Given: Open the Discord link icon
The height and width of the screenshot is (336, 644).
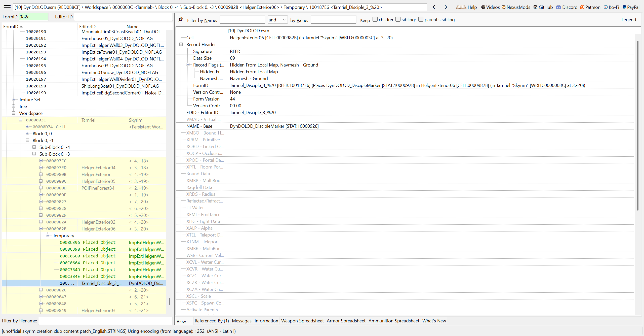Looking at the screenshot, I should coord(558,7).
